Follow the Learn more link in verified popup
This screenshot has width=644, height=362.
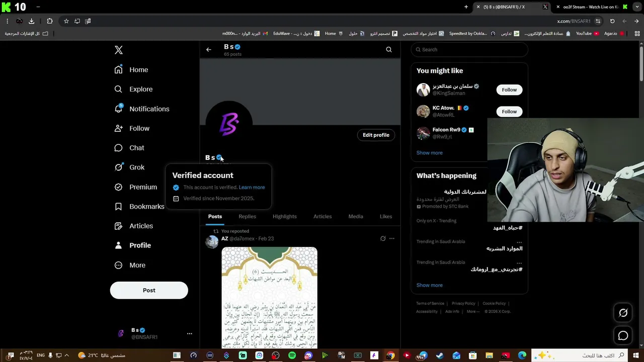[252, 188]
